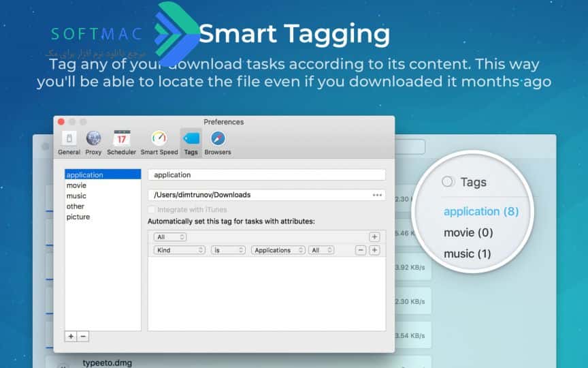This screenshot has height=368, width=588.
Task: Open the Proxy globe icon pane
Action: tap(93, 143)
